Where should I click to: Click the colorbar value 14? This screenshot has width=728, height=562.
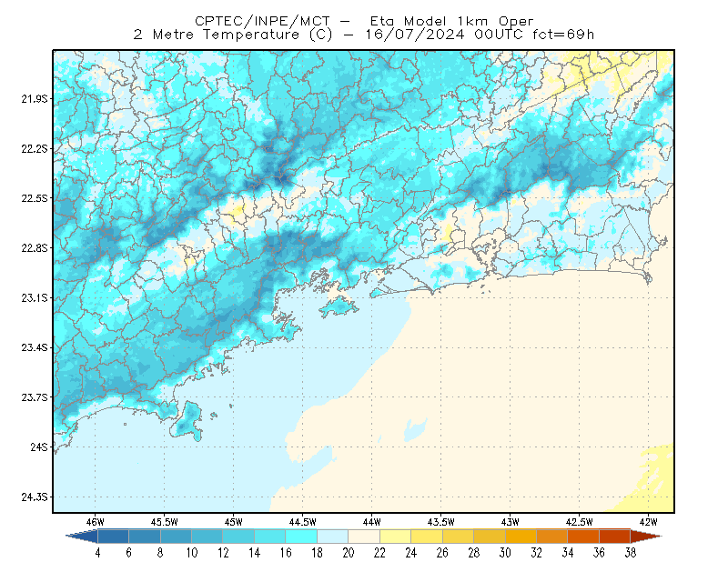point(254,553)
